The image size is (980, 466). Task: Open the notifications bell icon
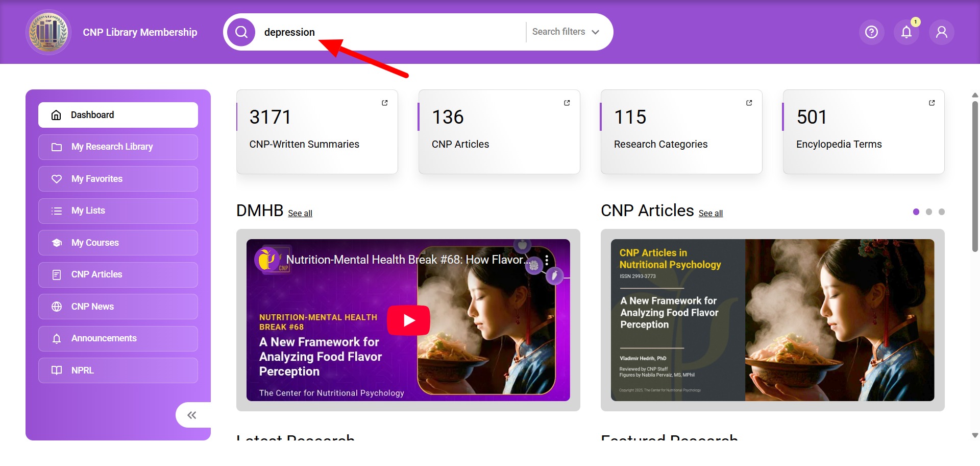pos(906,32)
